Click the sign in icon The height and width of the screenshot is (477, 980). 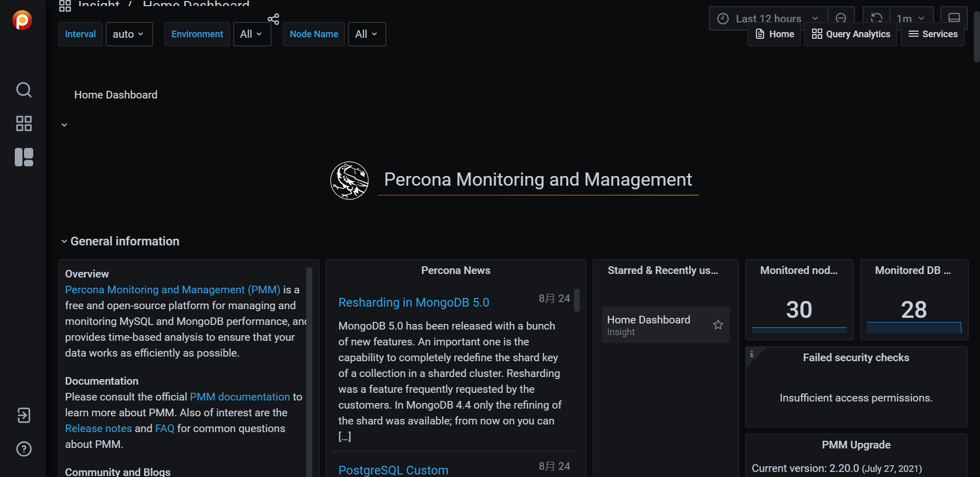point(23,415)
